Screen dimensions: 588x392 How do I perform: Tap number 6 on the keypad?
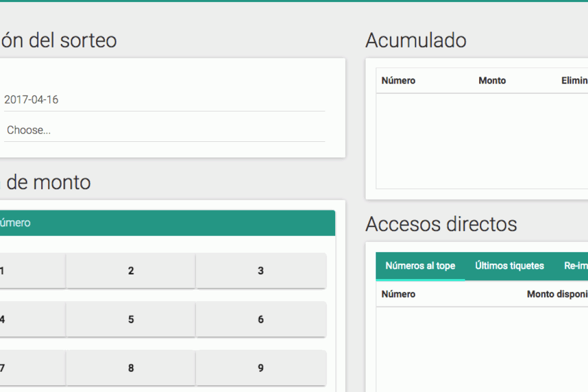tap(260, 319)
